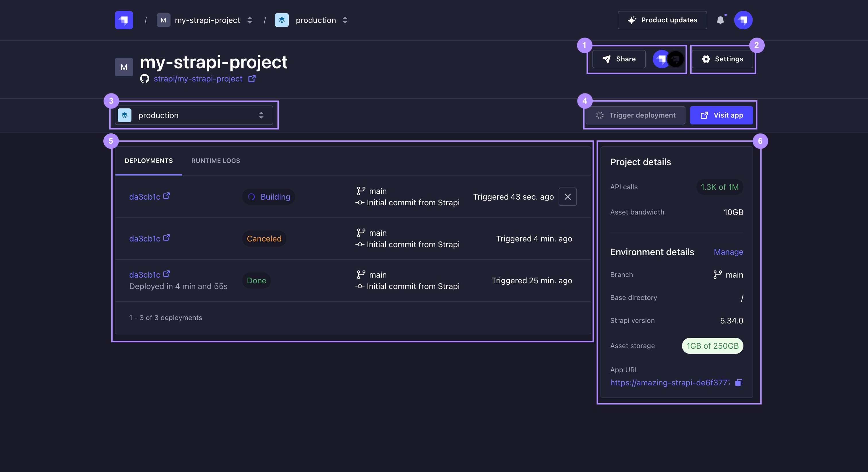Expand the production breadcrumb dropdown

(345, 20)
